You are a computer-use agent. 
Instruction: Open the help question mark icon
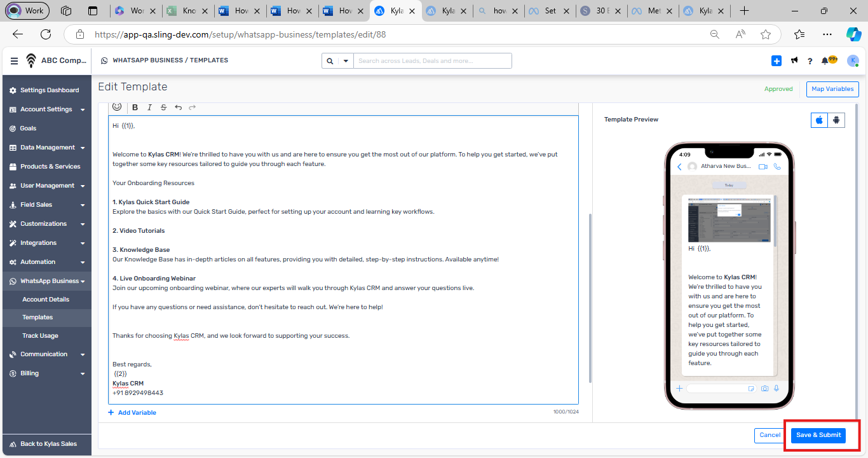point(810,61)
